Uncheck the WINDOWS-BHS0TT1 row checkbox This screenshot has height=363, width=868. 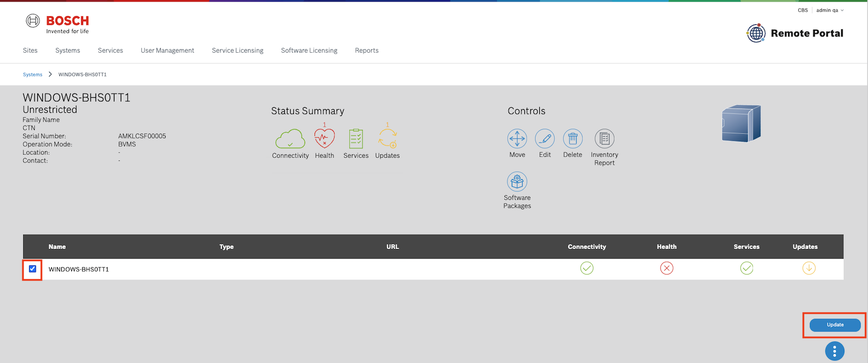pyautogui.click(x=33, y=269)
